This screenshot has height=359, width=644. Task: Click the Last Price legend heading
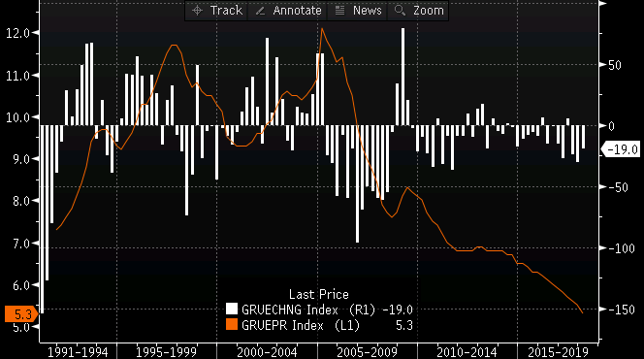coord(319,294)
